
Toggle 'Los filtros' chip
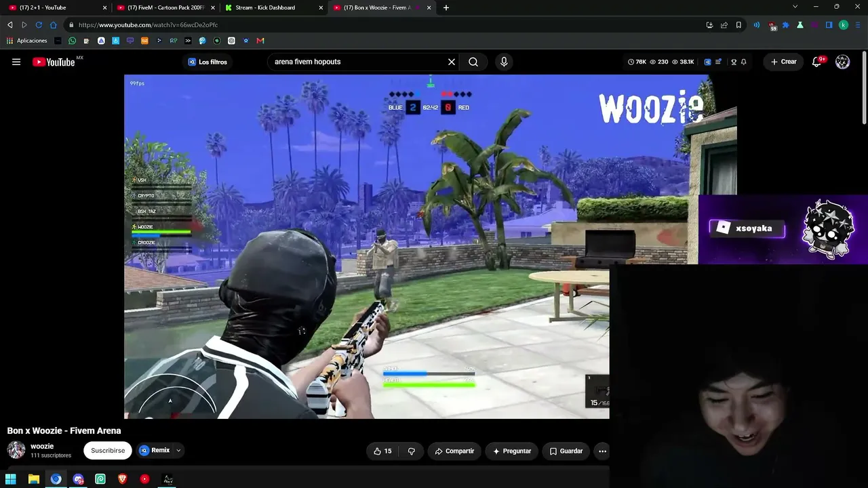[x=208, y=62]
